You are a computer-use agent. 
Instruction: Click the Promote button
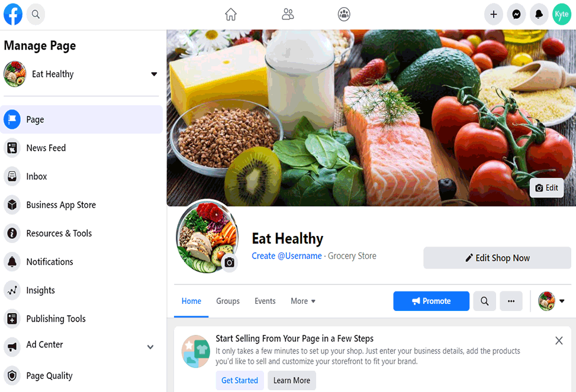point(432,301)
